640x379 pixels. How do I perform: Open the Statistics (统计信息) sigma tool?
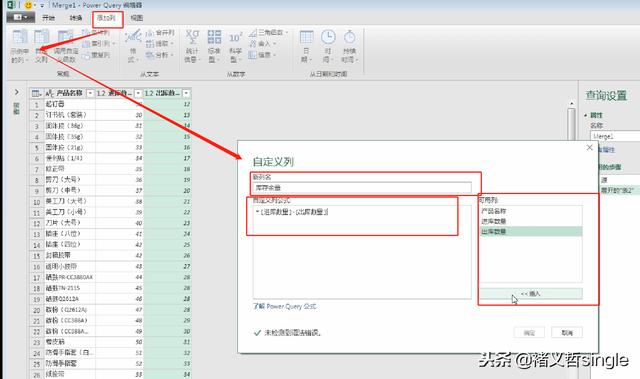coord(192,46)
